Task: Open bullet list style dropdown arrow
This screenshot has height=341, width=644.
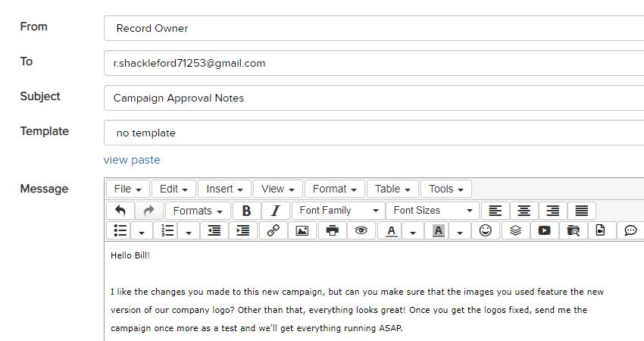Action: (x=142, y=232)
